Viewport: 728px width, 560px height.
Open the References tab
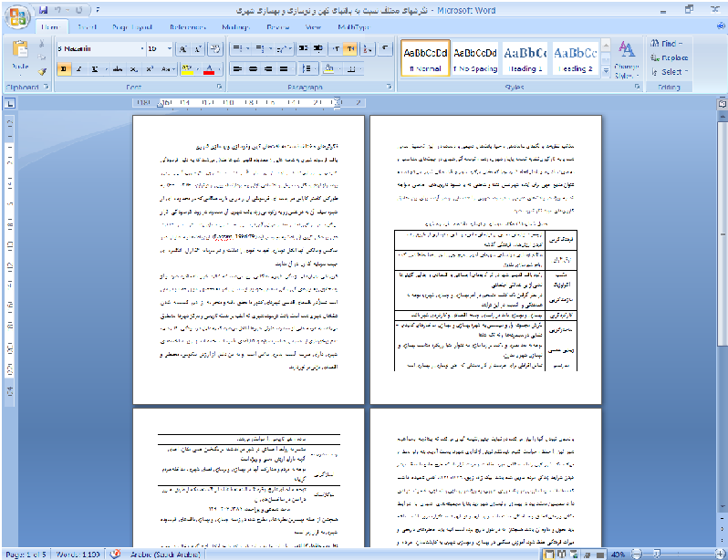point(187,27)
